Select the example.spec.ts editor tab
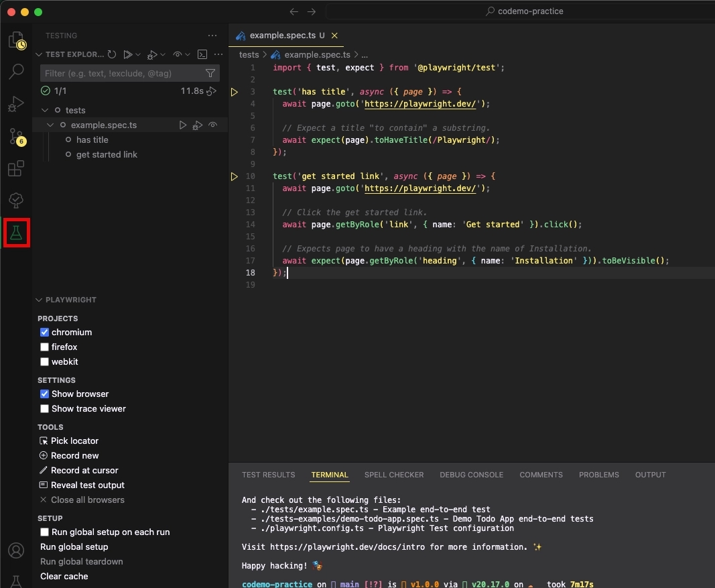The height and width of the screenshot is (588, 715). pyautogui.click(x=286, y=35)
